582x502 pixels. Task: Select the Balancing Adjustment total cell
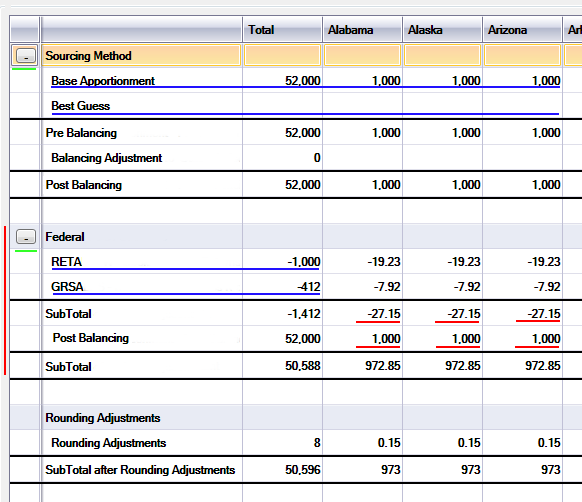pos(282,158)
